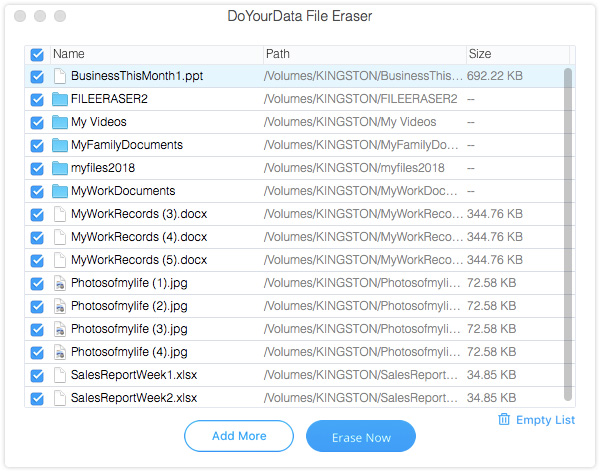Deselect the Photosofmylife (3).jpg checkbox
Viewport: 600px width, 472px height.
click(37, 329)
